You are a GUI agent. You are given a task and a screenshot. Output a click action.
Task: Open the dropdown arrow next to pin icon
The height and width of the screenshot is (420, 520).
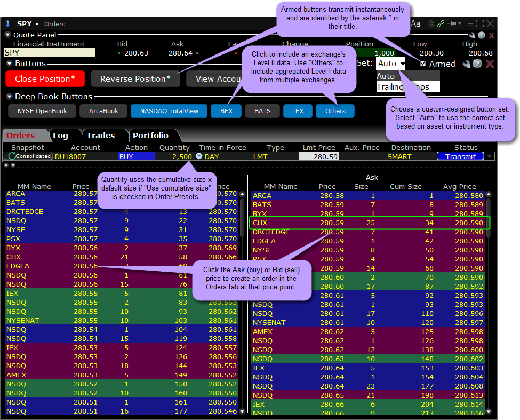(460, 23)
